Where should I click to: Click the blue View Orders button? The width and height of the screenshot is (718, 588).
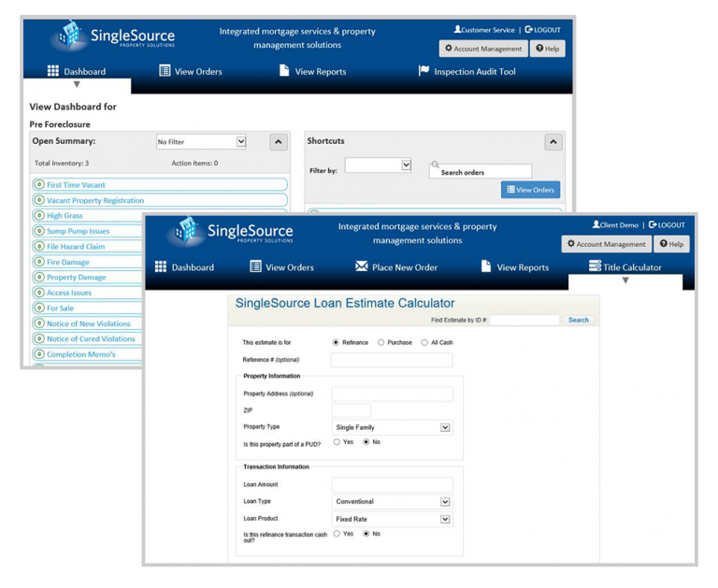coord(530,190)
